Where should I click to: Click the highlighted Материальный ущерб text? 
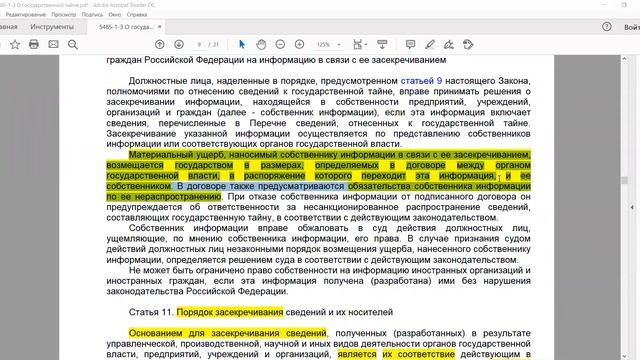pyautogui.click(x=177, y=155)
